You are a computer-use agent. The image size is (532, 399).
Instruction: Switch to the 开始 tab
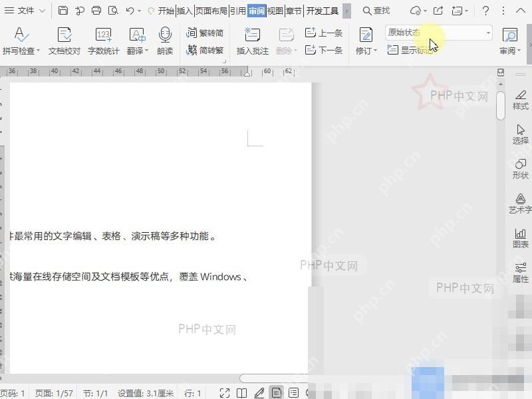[166, 11]
